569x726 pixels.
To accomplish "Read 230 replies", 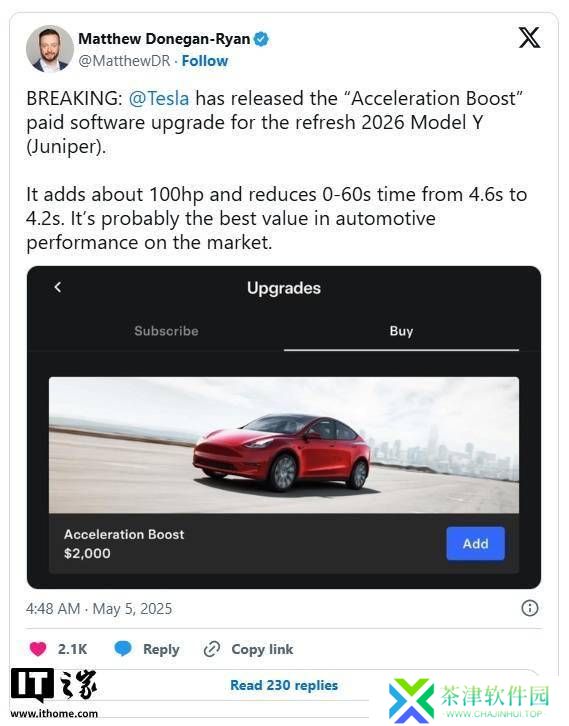I will tap(284, 685).
